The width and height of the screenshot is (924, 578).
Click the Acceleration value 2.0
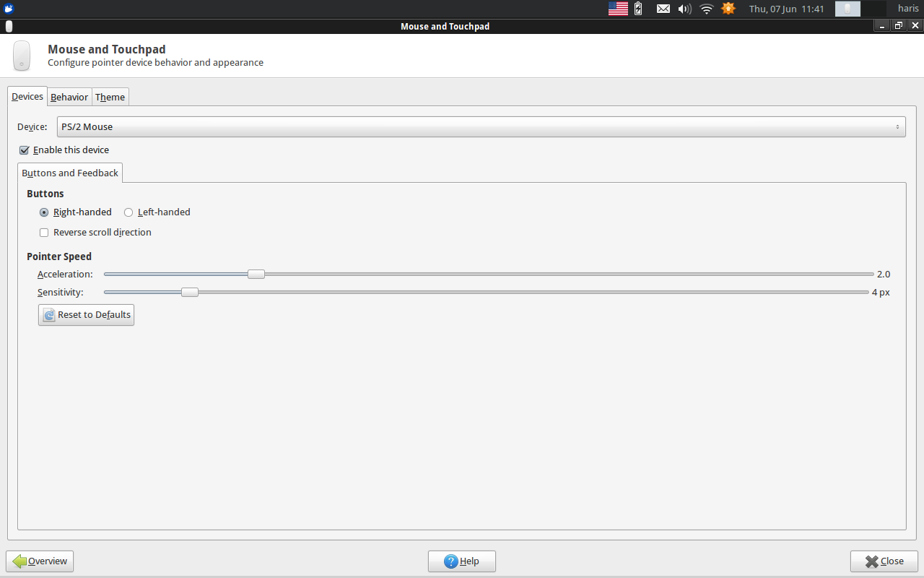[884, 275]
